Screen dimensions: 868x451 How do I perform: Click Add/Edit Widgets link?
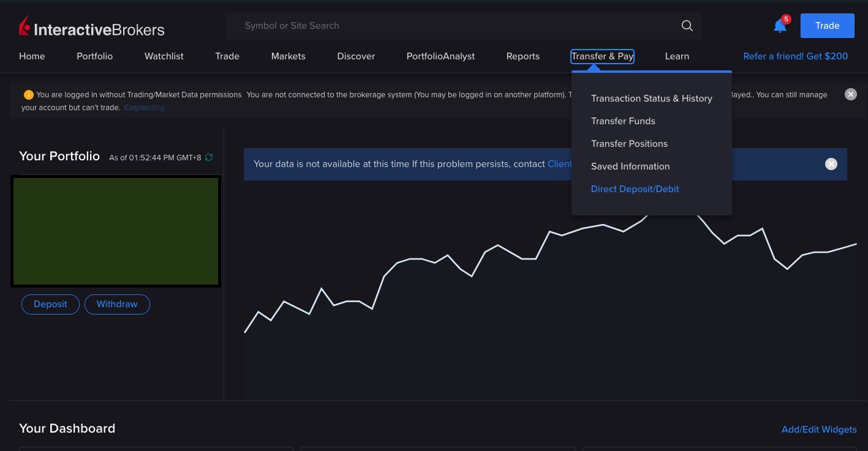pyautogui.click(x=818, y=430)
